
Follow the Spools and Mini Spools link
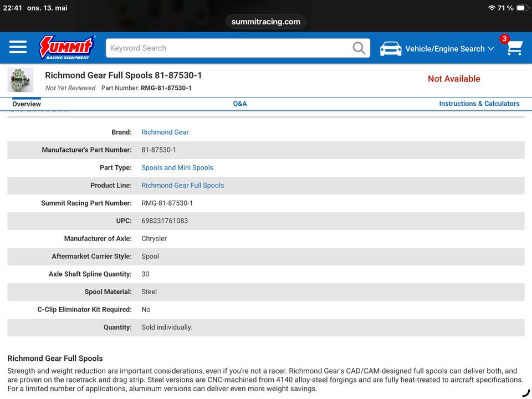tap(177, 167)
